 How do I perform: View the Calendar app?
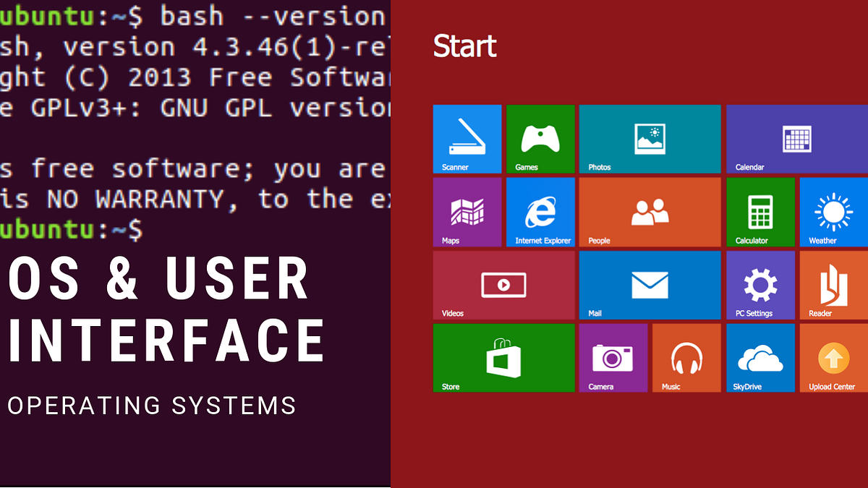click(x=796, y=139)
